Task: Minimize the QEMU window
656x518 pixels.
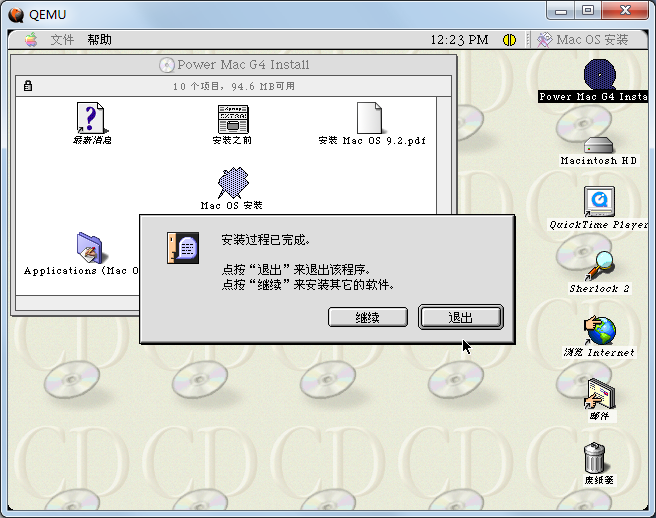Action: [x=561, y=10]
